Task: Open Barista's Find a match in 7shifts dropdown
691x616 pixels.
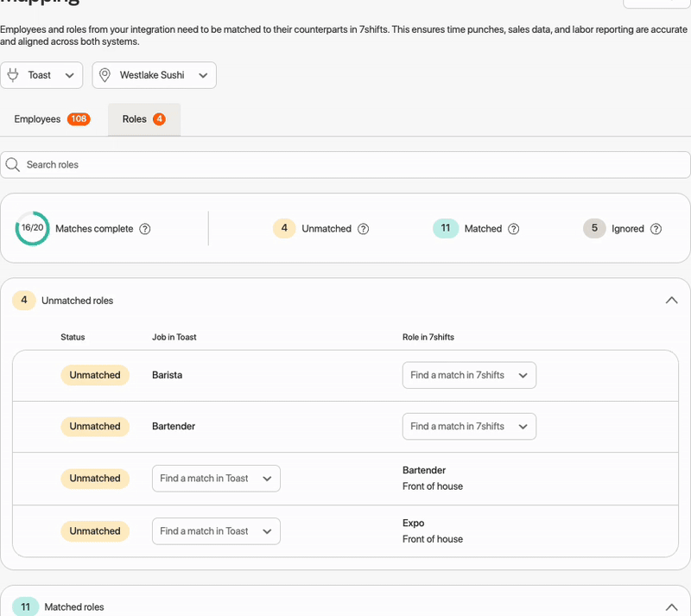Action: (469, 375)
